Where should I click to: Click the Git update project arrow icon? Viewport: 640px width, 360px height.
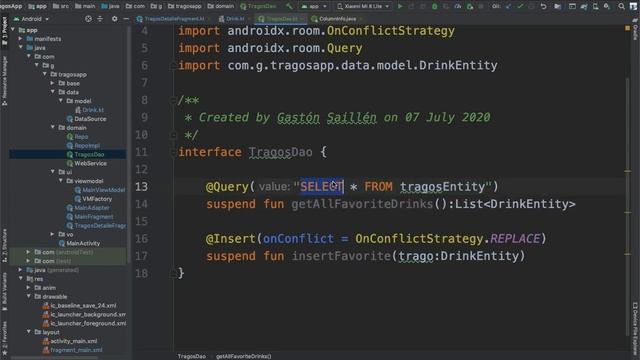point(508,6)
